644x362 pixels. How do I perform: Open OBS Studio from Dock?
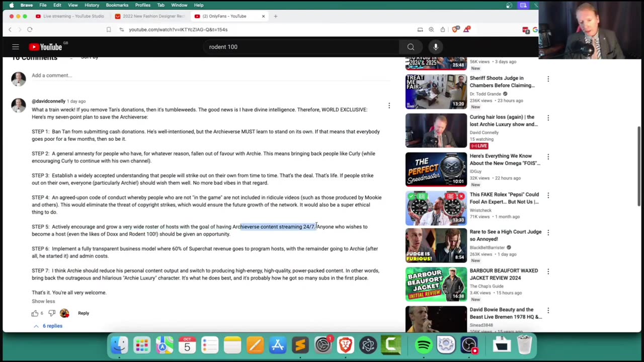[469, 345]
